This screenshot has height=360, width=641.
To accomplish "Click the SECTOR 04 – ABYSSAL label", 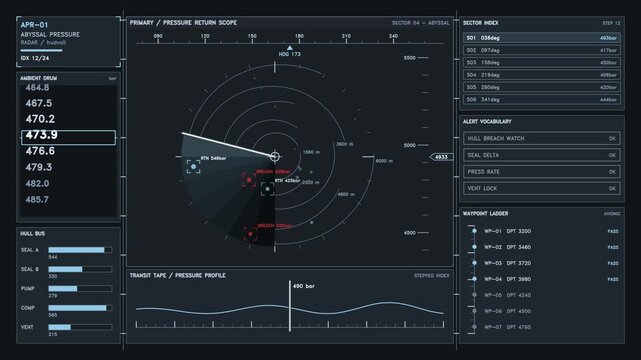I will [421, 23].
